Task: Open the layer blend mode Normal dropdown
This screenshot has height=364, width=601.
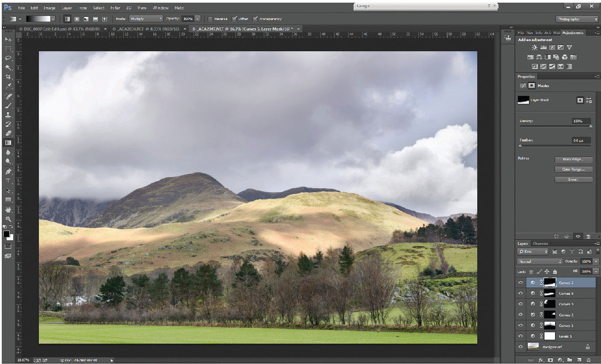Action: 540,262
